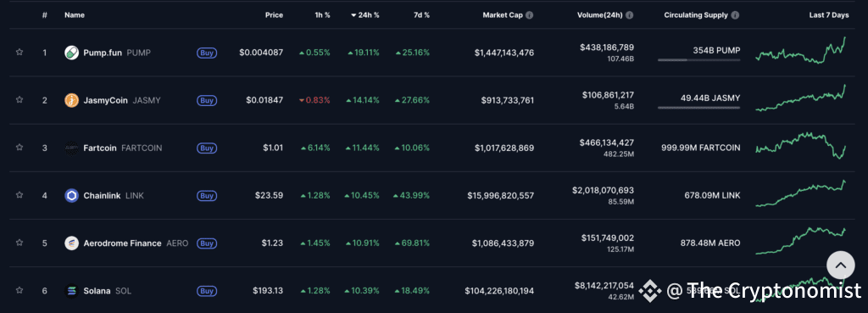Sort by the 24h % column

(365, 15)
